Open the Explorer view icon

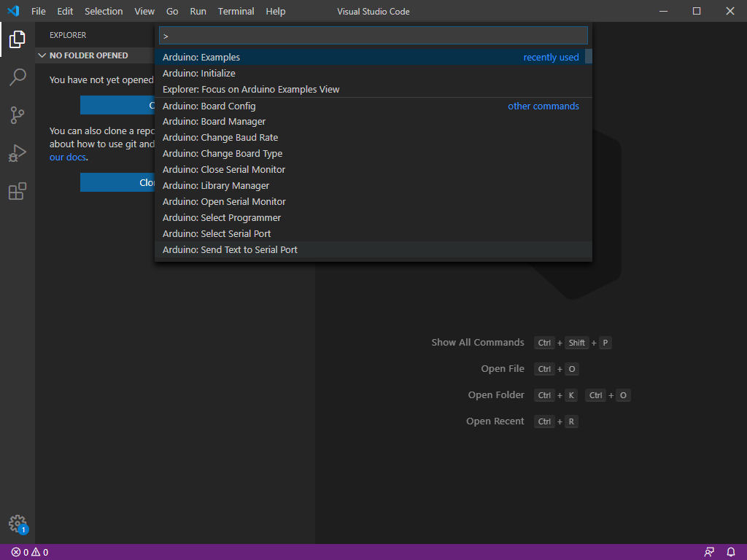18,39
